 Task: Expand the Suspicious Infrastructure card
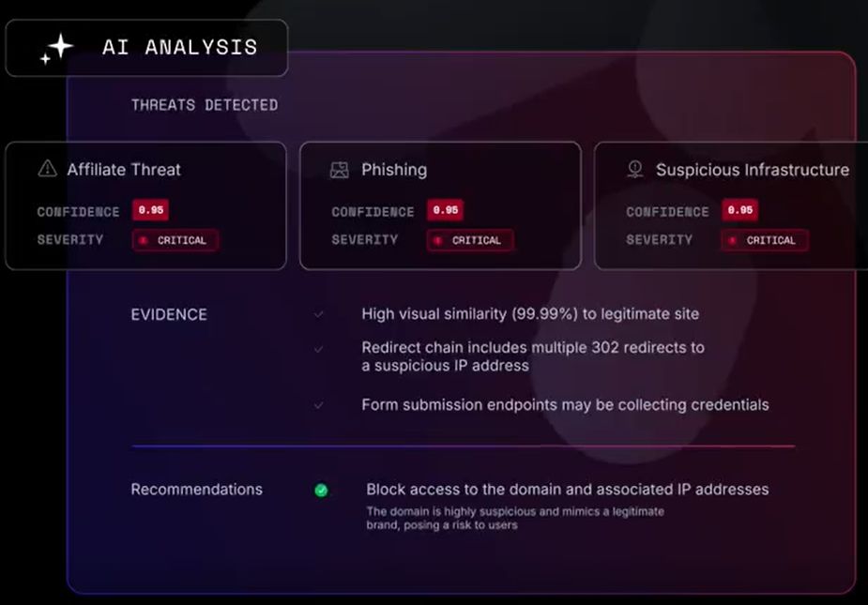click(x=731, y=206)
